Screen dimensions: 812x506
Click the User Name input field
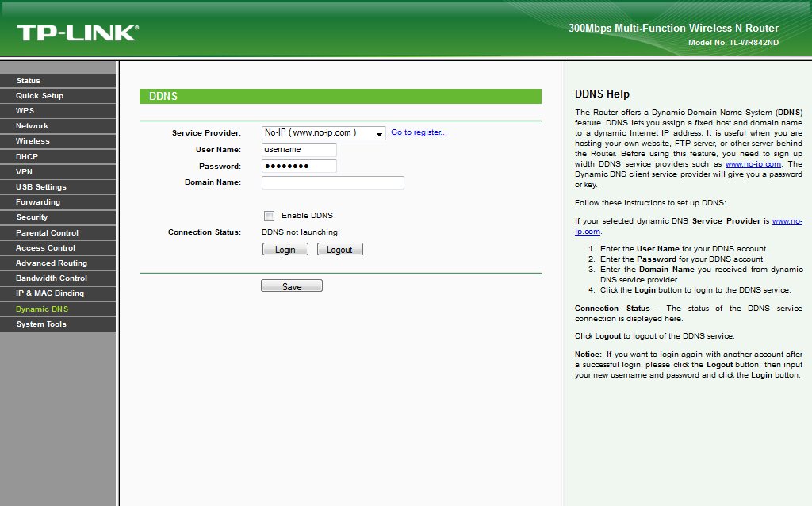299,150
